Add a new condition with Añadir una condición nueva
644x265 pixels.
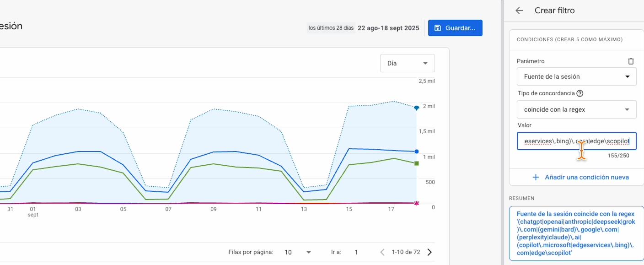[x=580, y=177]
